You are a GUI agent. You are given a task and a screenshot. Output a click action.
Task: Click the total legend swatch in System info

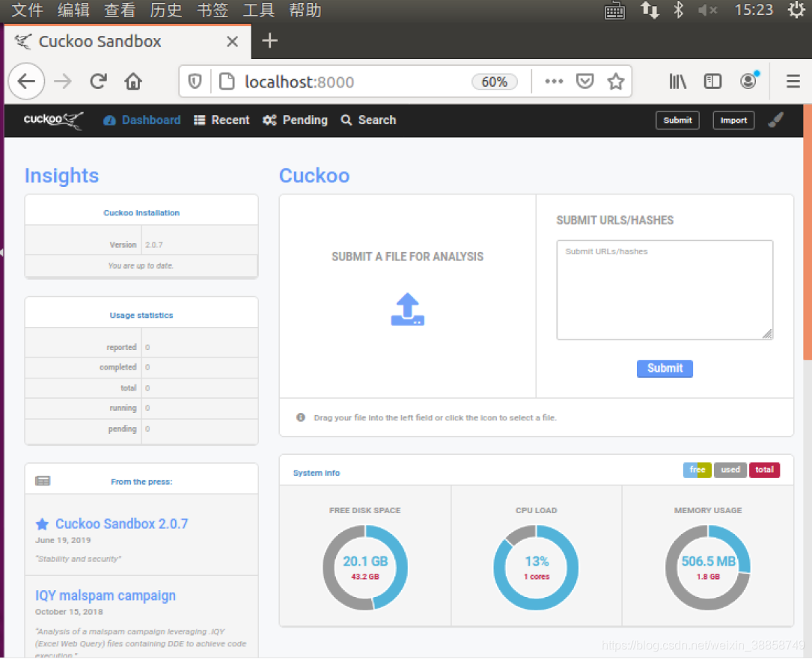point(764,470)
